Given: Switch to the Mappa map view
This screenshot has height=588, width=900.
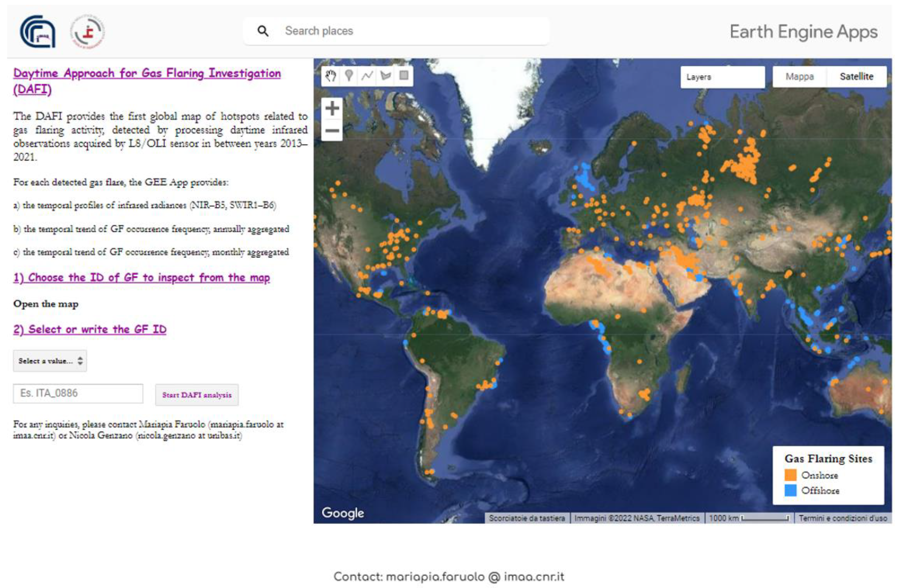Looking at the screenshot, I should [x=799, y=77].
